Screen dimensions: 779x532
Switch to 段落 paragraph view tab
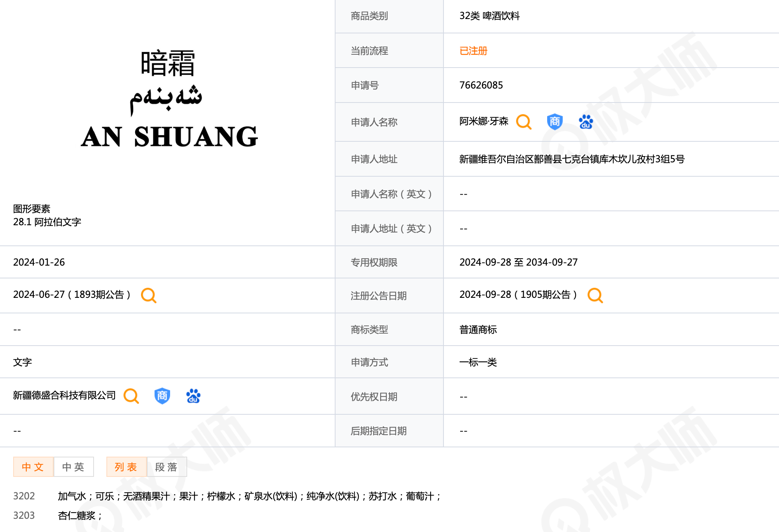tap(167, 467)
